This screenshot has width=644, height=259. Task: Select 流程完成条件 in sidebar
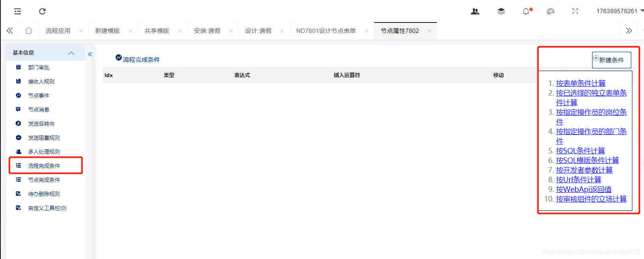[x=44, y=166]
